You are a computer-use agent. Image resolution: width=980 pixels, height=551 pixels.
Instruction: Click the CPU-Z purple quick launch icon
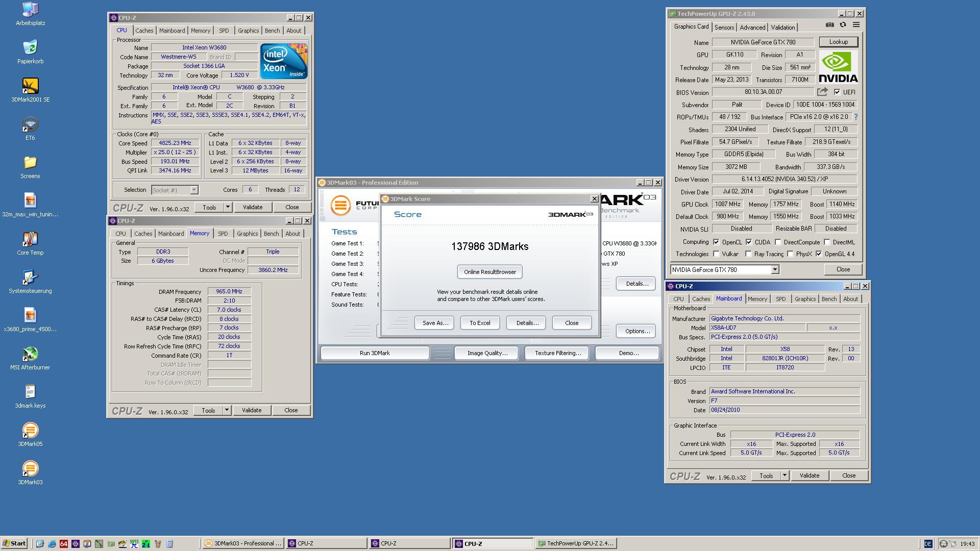pos(75,544)
